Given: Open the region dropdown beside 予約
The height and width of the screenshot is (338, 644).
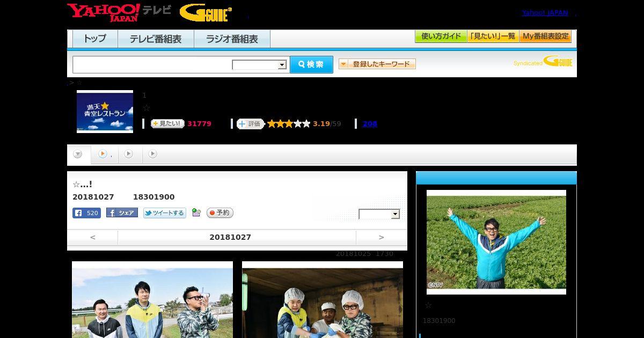Looking at the screenshot, I should point(379,214).
